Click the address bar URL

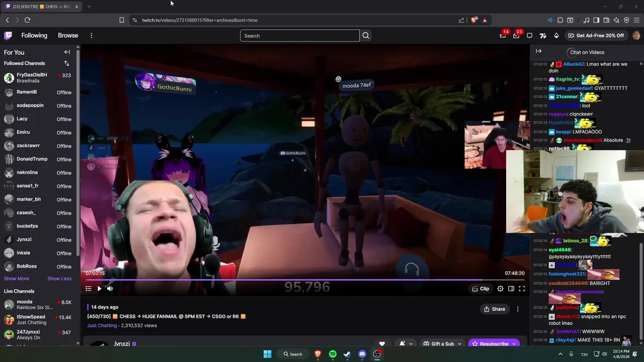200,20
